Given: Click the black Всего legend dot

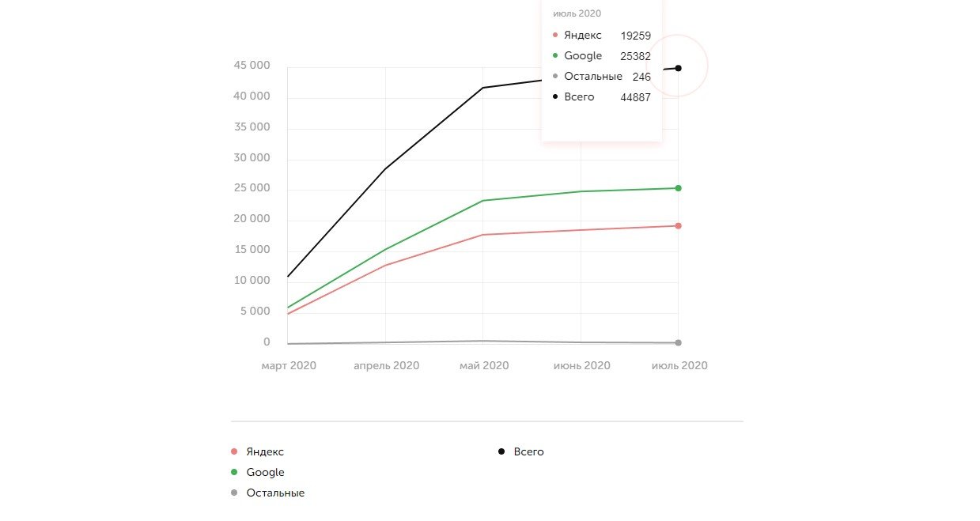Looking at the screenshot, I should click(501, 451).
